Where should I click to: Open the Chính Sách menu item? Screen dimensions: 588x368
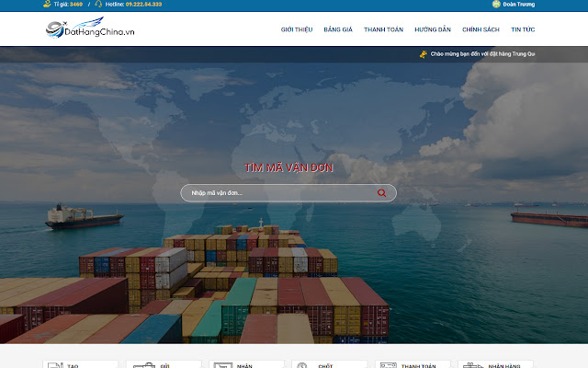click(481, 29)
